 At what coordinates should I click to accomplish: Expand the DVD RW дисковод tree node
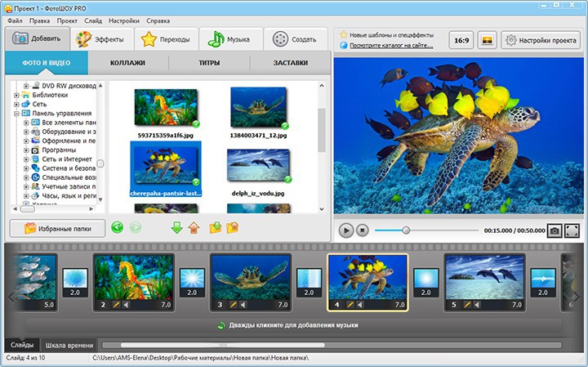point(26,86)
